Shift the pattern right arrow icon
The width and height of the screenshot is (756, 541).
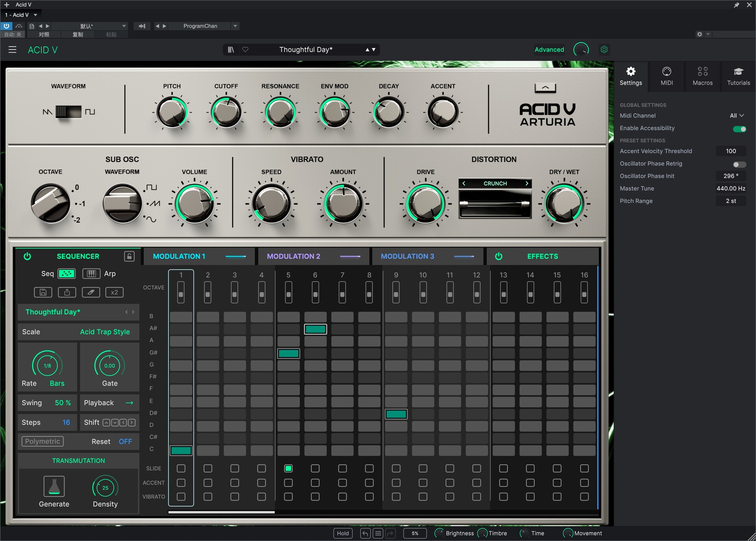[x=132, y=422]
